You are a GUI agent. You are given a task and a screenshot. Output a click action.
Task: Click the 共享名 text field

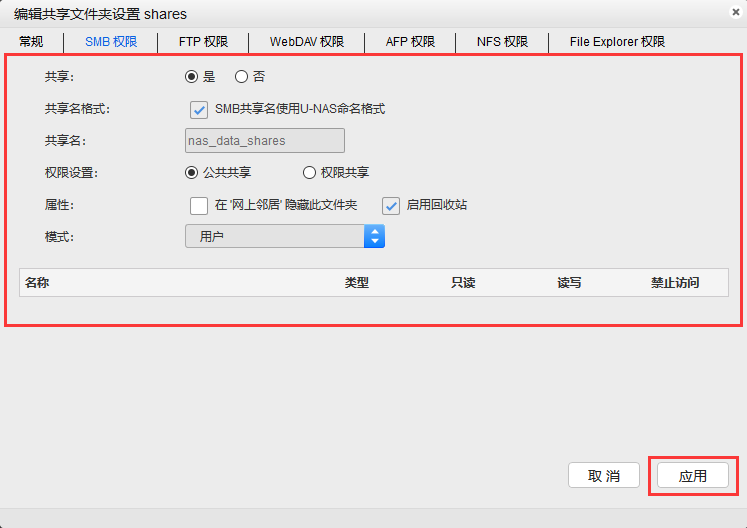(x=265, y=141)
